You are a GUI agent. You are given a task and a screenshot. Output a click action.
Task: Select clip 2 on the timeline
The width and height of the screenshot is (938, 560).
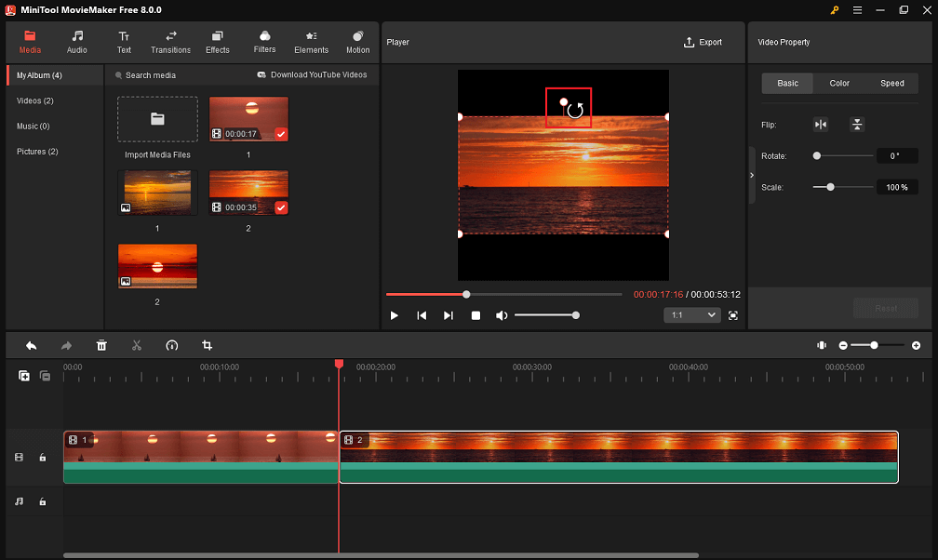pyautogui.click(x=619, y=457)
